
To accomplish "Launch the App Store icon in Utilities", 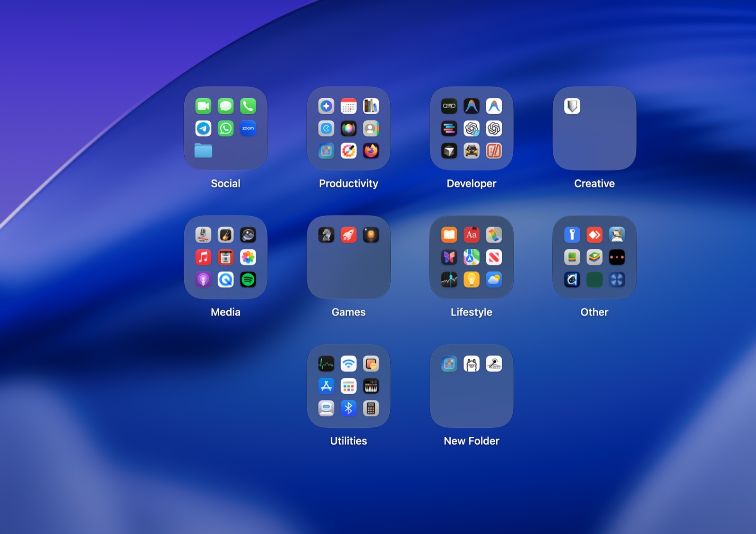I will [x=326, y=386].
